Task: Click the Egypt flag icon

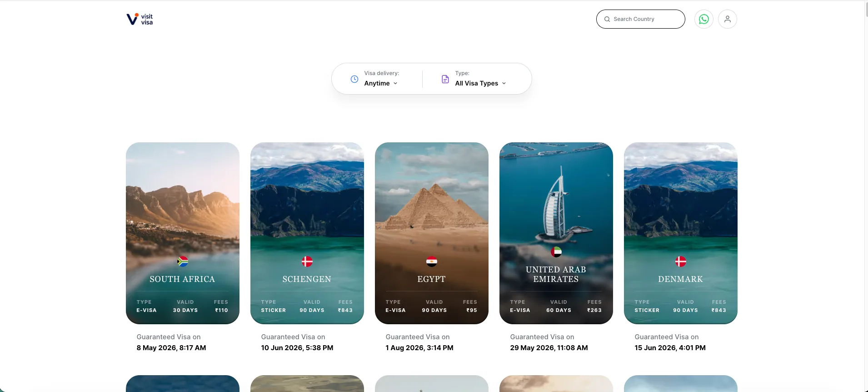Action: point(431,261)
